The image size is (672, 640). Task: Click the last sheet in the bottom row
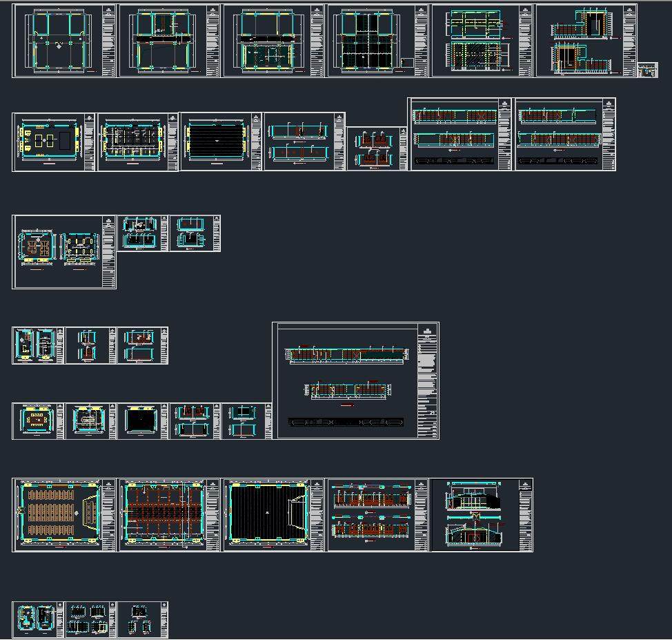tap(143, 619)
